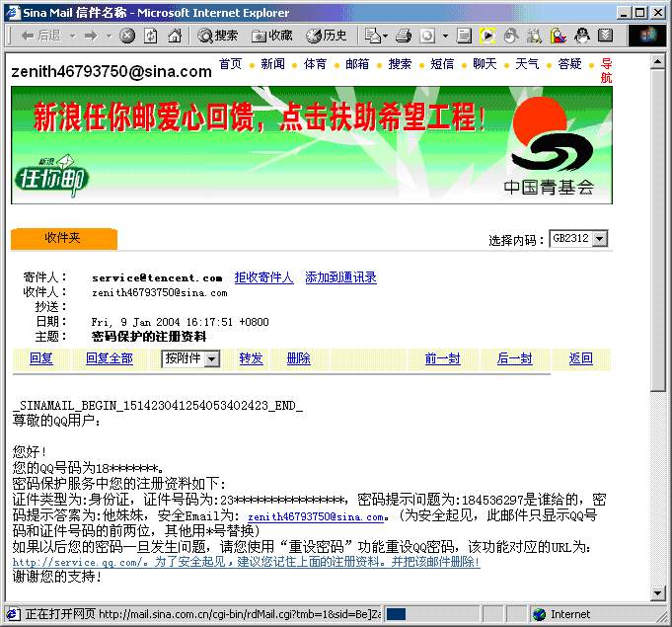Image resolution: width=672 pixels, height=627 pixels.
Task: Open the Search (搜索) toolbar button
Action: pyautogui.click(x=218, y=36)
